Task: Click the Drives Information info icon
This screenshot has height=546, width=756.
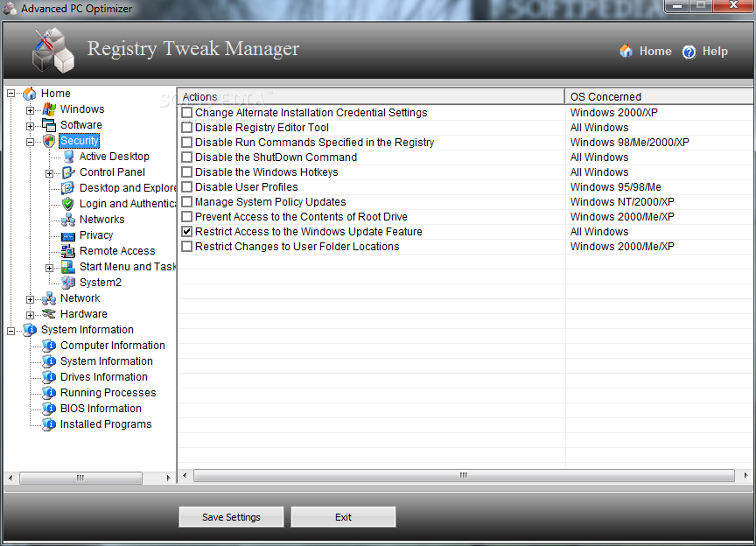Action: (x=49, y=377)
